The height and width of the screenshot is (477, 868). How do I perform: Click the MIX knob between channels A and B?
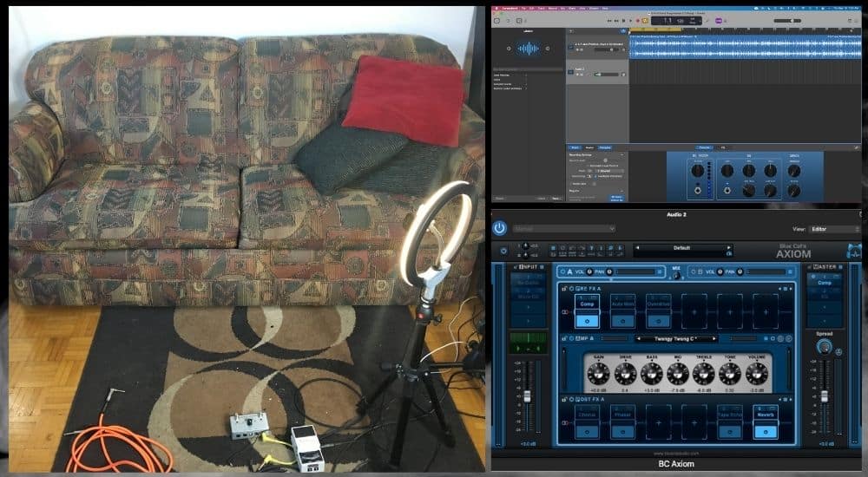[x=676, y=275]
